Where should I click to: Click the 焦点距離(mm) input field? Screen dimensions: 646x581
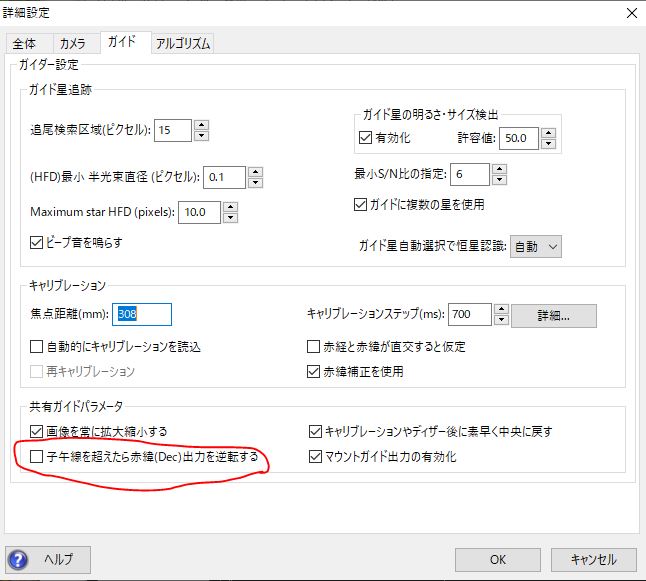pyautogui.click(x=142, y=314)
